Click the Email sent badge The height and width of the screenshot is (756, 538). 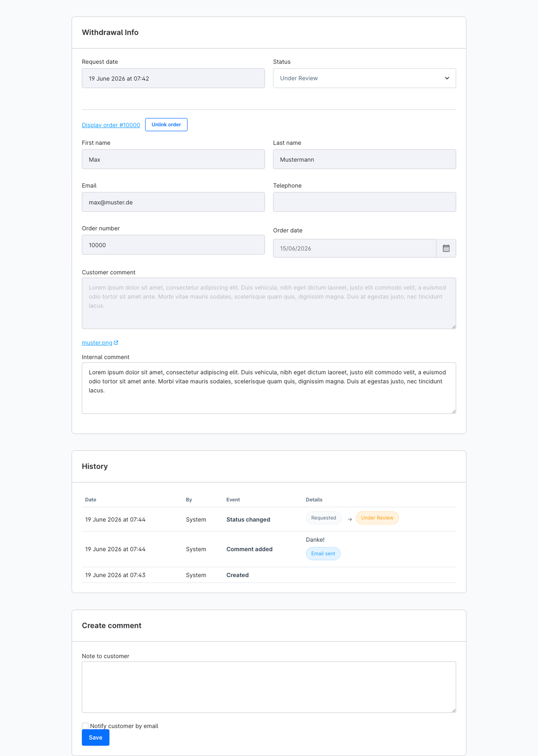click(x=323, y=554)
